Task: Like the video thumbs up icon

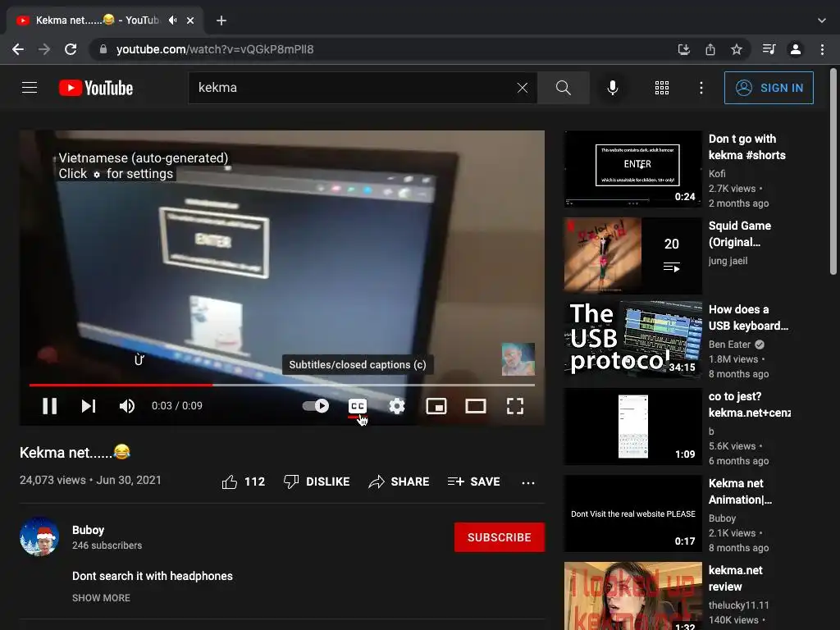Action: click(230, 482)
